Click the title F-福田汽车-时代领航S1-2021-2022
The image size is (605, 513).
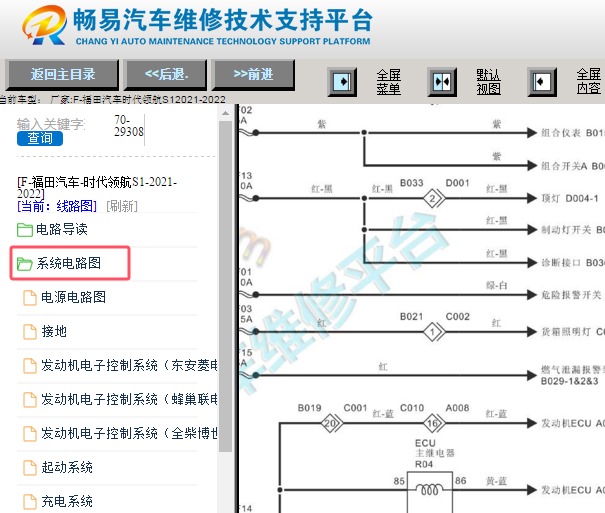click(x=97, y=187)
